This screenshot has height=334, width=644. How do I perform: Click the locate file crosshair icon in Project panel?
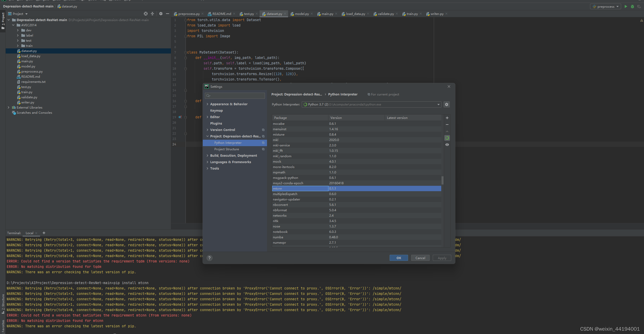[x=146, y=14]
